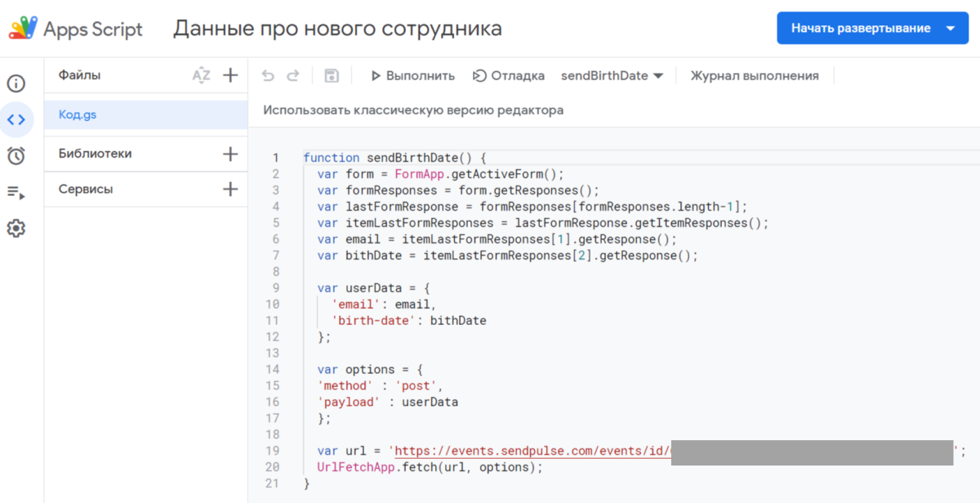Select the Код.gs file
The image size is (980, 503).
coord(146,115)
